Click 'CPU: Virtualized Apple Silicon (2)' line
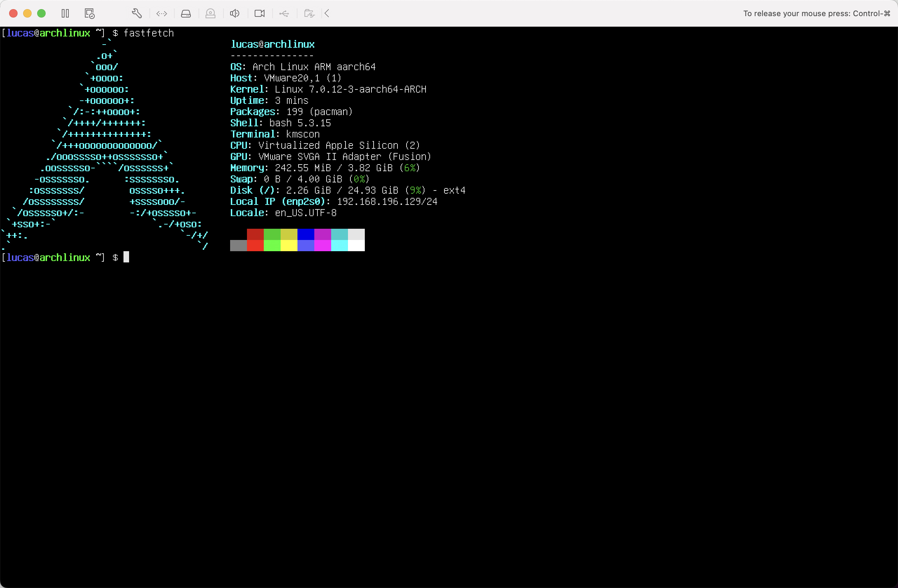Image resolution: width=898 pixels, height=588 pixels. 325,145
